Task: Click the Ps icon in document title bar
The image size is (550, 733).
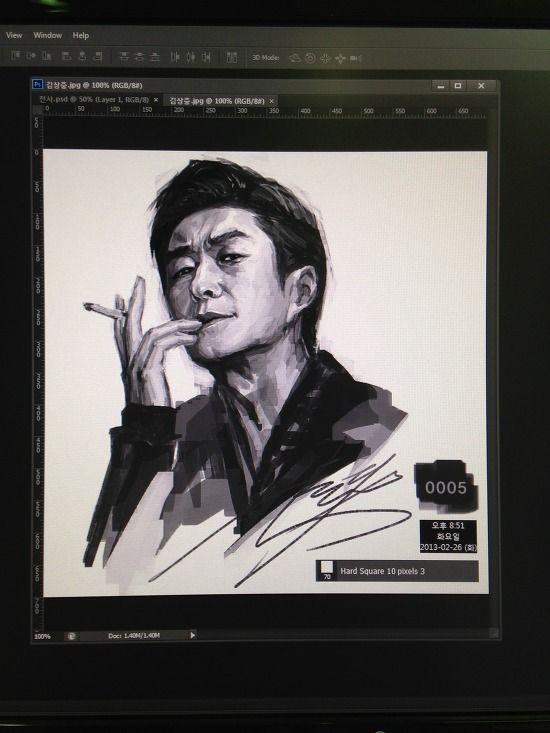Action: pos(37,84)
